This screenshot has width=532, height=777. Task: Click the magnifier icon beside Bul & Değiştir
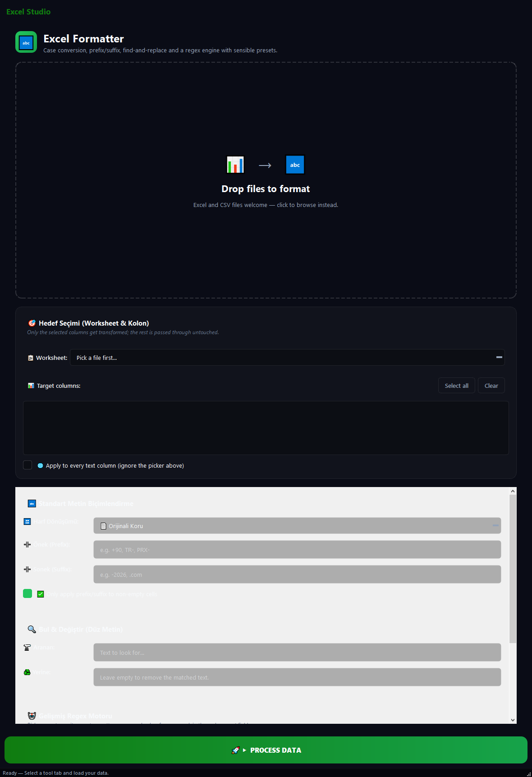point(32,629)
